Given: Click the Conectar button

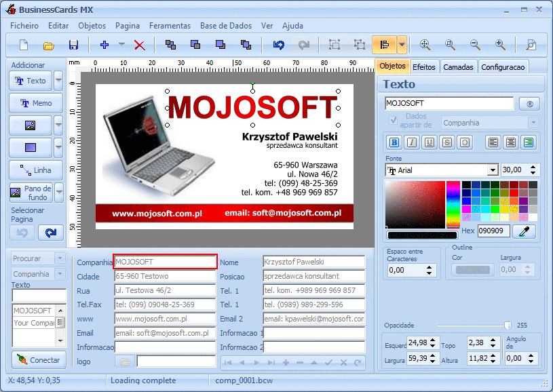Looking at the screenshot, I should [x=39, y=360].
